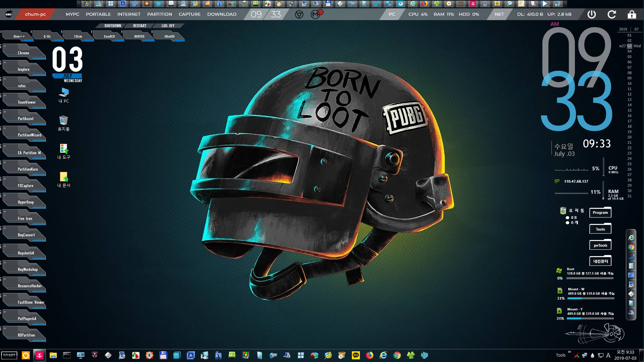Click RESTART in the top strip
Image resolution: width=644 pixels, height=362 pixels.
[140, 26]
